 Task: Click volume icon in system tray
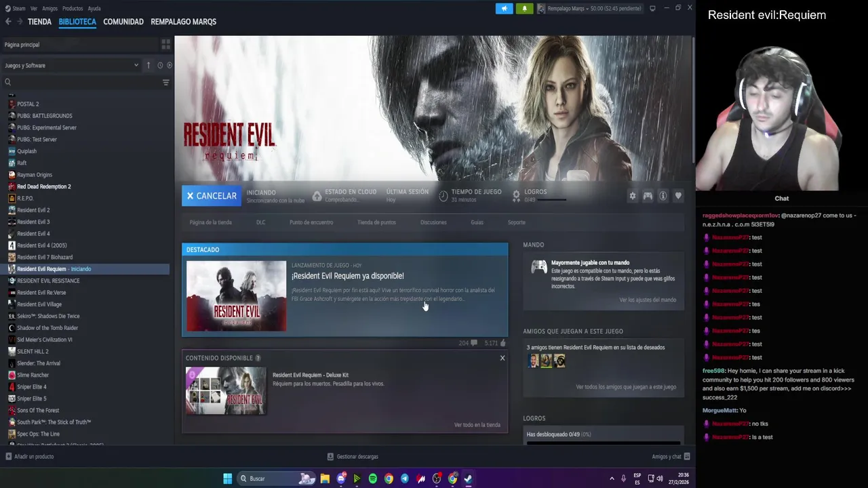coord(660,479)
